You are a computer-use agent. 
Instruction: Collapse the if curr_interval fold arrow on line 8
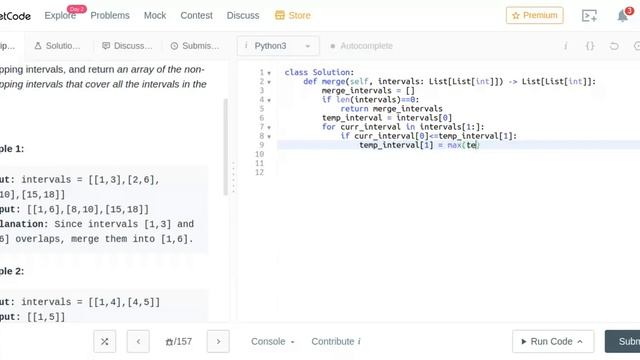point(269,137)
